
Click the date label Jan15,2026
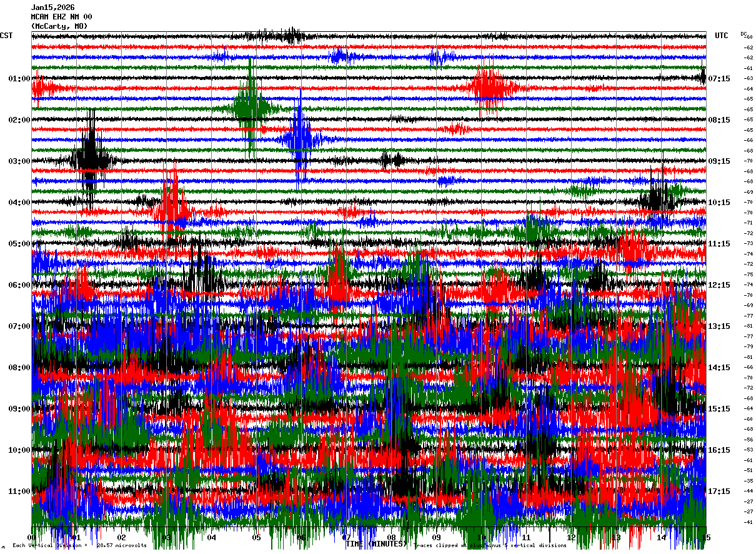pos(52,8)
